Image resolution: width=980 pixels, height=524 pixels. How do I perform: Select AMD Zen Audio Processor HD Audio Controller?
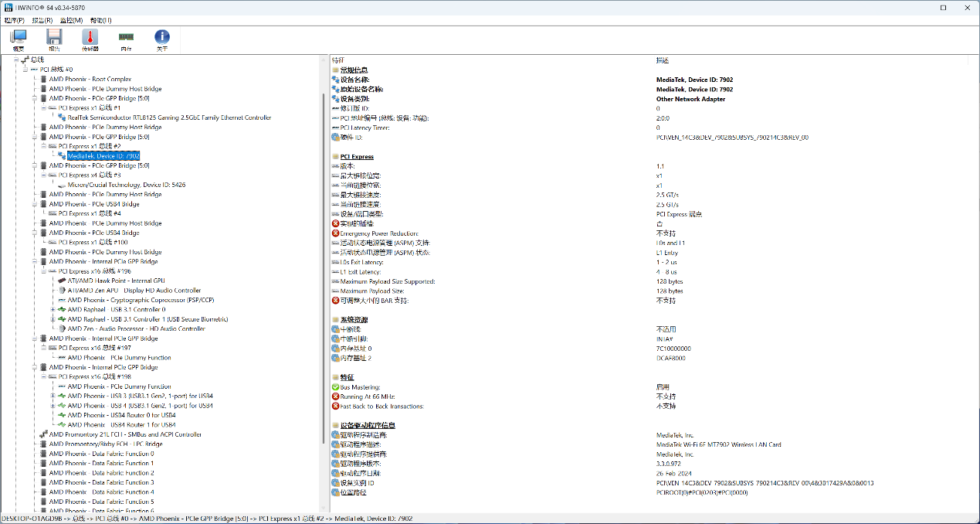pyautogui.click(x=136, y=328)
